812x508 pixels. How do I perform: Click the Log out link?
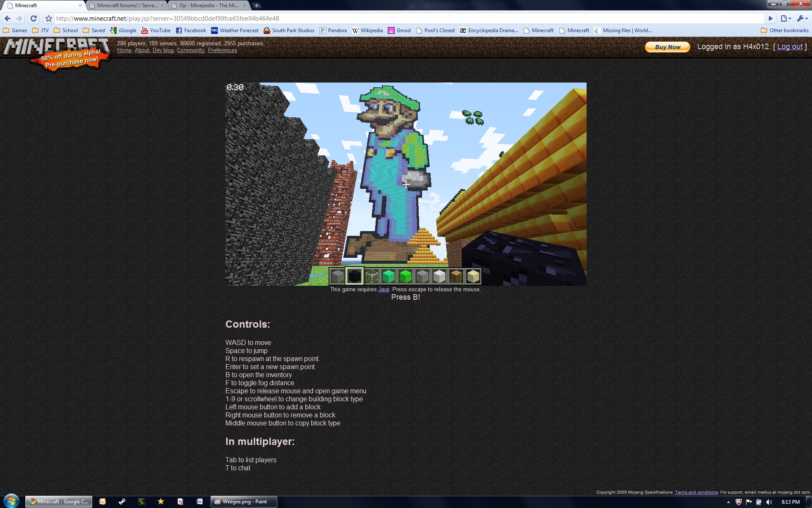pyautogui.click(x=790, y=47)
